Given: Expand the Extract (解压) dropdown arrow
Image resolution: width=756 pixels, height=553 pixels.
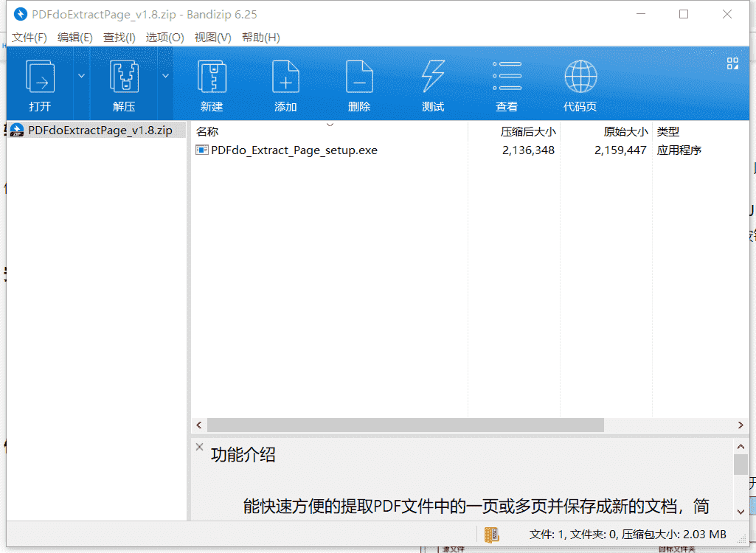Looking at the screenshot, I should pyautogui.click(x=165, y=76).
